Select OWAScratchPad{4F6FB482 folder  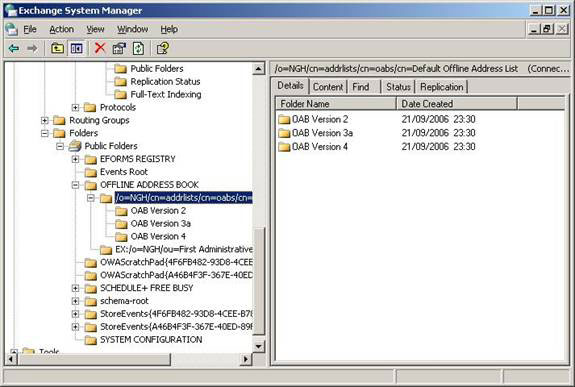(176, 263)
